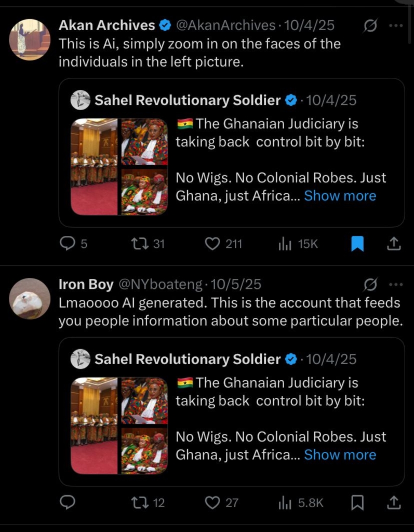Like the Akan Archives tweet
This screenshot has width=414, height=532.
click(x=212, y=243)
